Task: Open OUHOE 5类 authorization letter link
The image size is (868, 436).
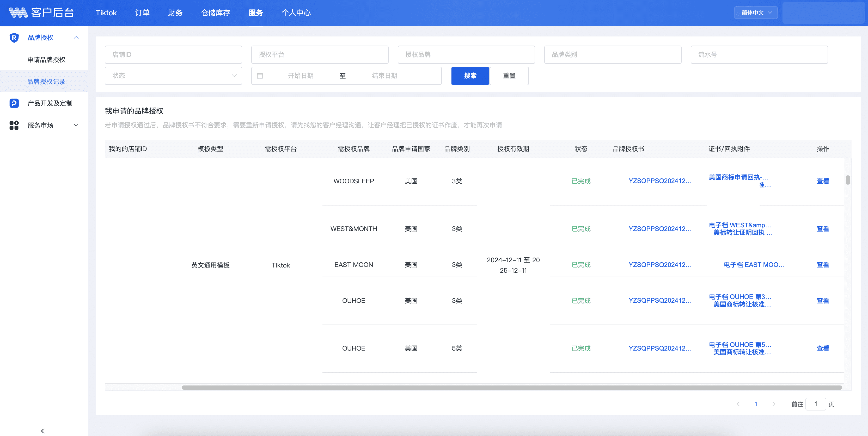Action: [660, 348]
